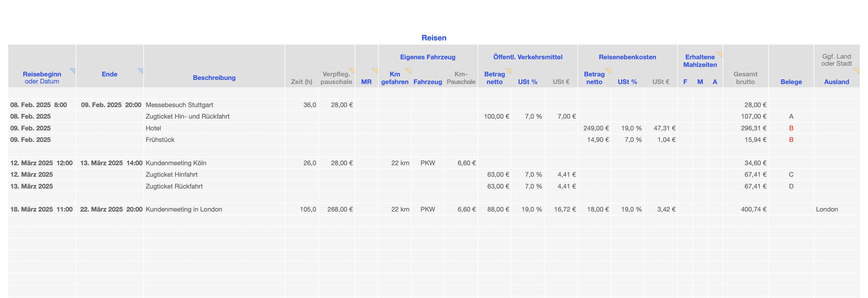The height and width of the screenshot is (298, 868).
Task: Click the note marker beside Km gefahren
Action: pyautogui.click(x=408, y=70)
